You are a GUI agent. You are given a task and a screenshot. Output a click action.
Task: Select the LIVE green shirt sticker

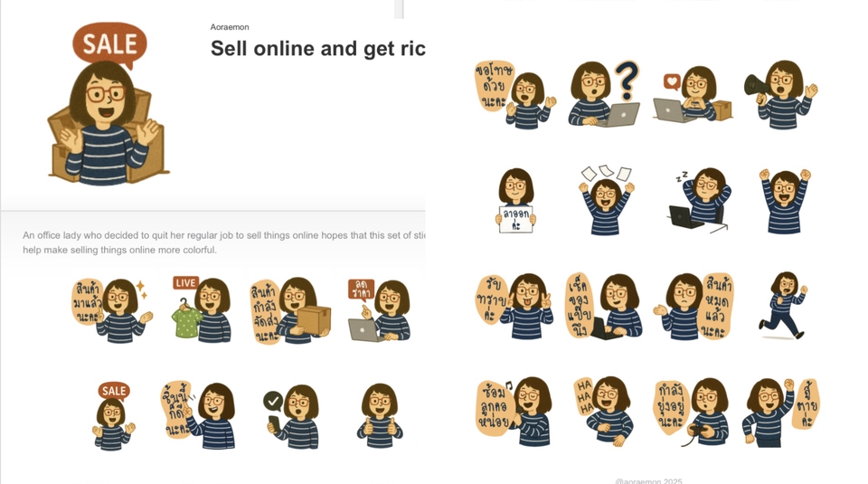pos(202,309)
